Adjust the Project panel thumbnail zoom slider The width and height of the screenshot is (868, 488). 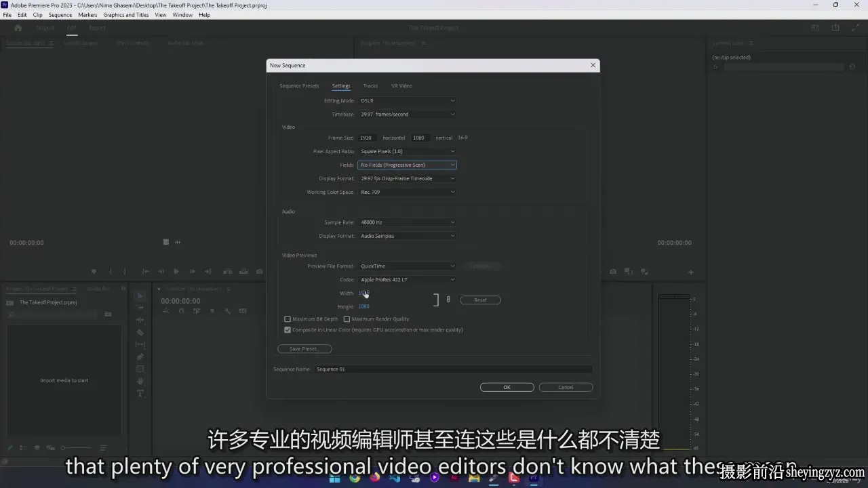click(x=75, y=447)
